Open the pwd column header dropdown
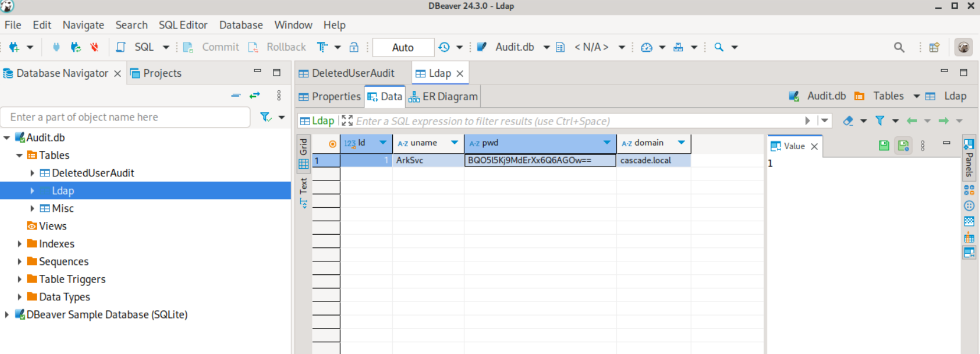Screen dimensions: 980x354 [607, 143]
